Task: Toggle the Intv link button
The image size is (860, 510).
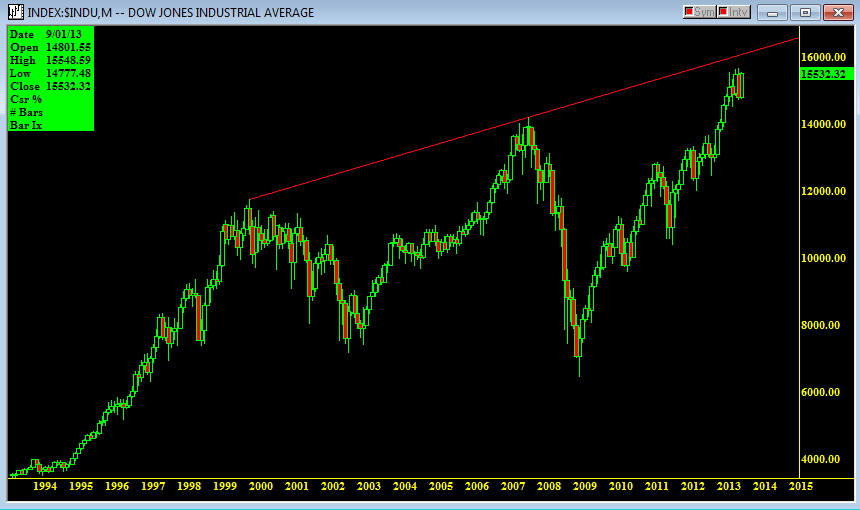Action: [734, 12]
